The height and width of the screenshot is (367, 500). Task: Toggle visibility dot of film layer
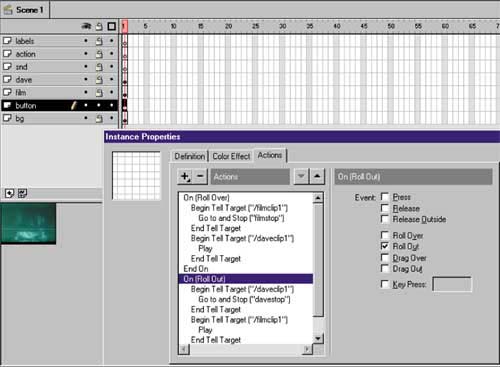[x=86, y=92]
